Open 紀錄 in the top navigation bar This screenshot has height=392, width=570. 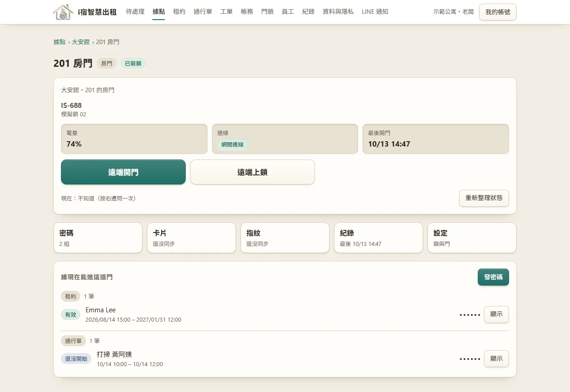tap(308, 12)
